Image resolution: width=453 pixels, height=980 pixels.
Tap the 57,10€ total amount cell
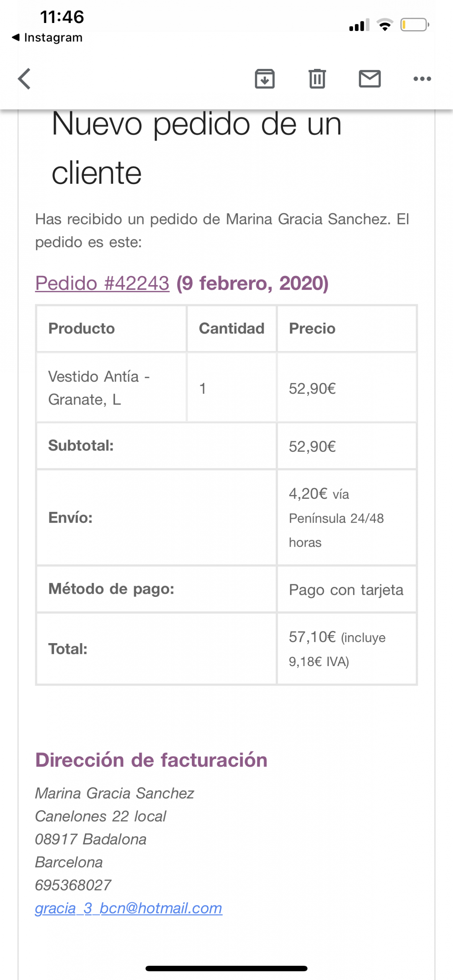point(346,649)
